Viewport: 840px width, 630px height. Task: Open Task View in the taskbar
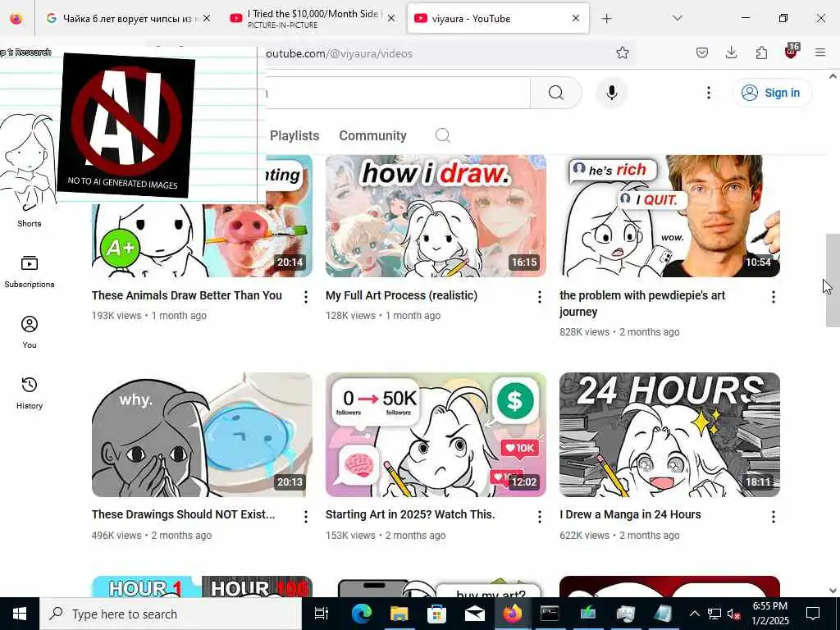pos(321,614)
